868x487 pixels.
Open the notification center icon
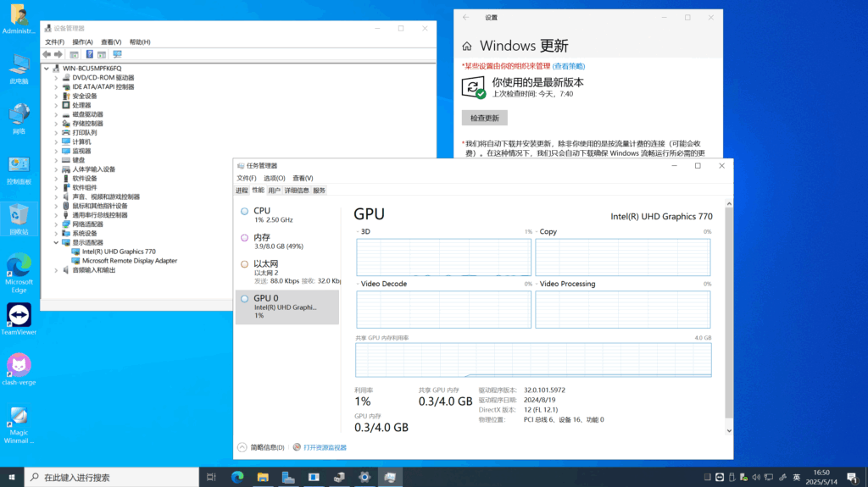[853, 477]
